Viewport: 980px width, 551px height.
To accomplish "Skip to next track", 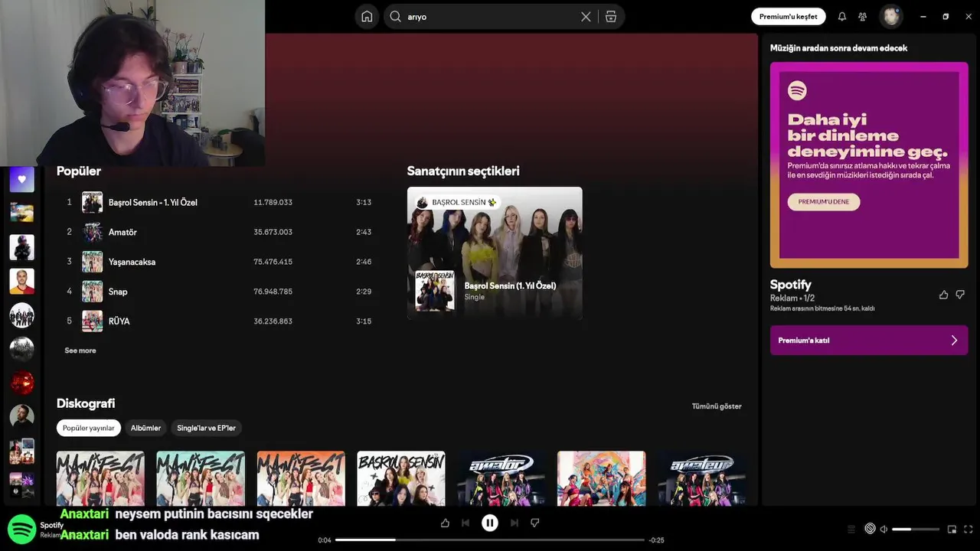I will click(x=514, y=523).
